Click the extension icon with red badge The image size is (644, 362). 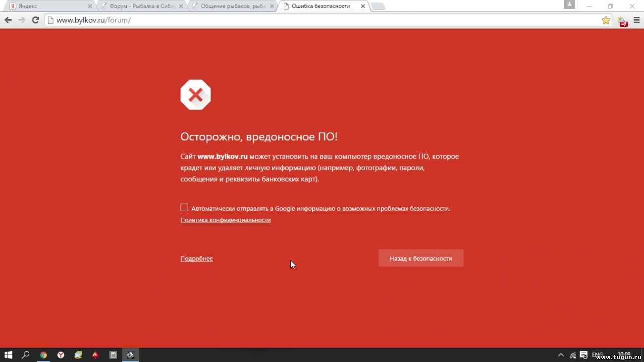point(622,21)
